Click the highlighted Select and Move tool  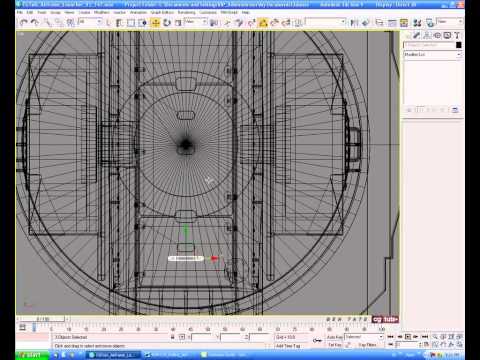click(155, 23)
